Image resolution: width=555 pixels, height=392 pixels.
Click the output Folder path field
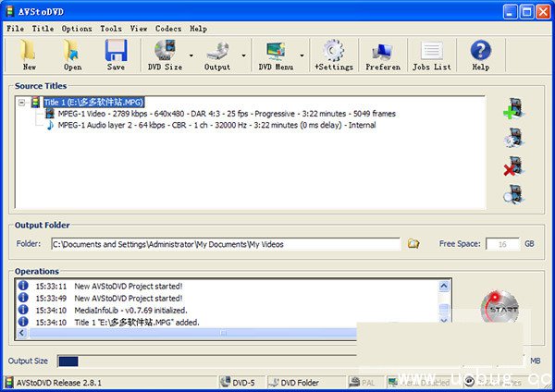coord(226,244)
